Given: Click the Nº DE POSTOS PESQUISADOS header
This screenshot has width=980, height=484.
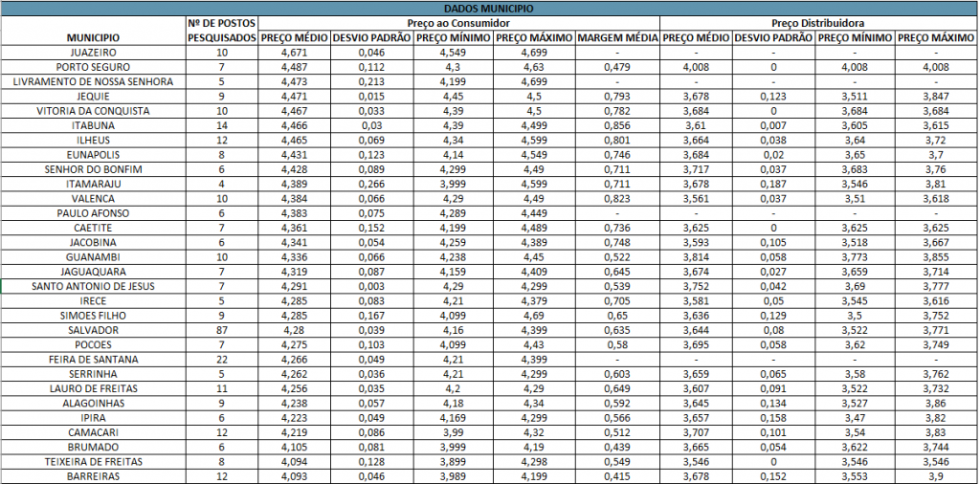Looking at the screenshot, I should (222, 31).
